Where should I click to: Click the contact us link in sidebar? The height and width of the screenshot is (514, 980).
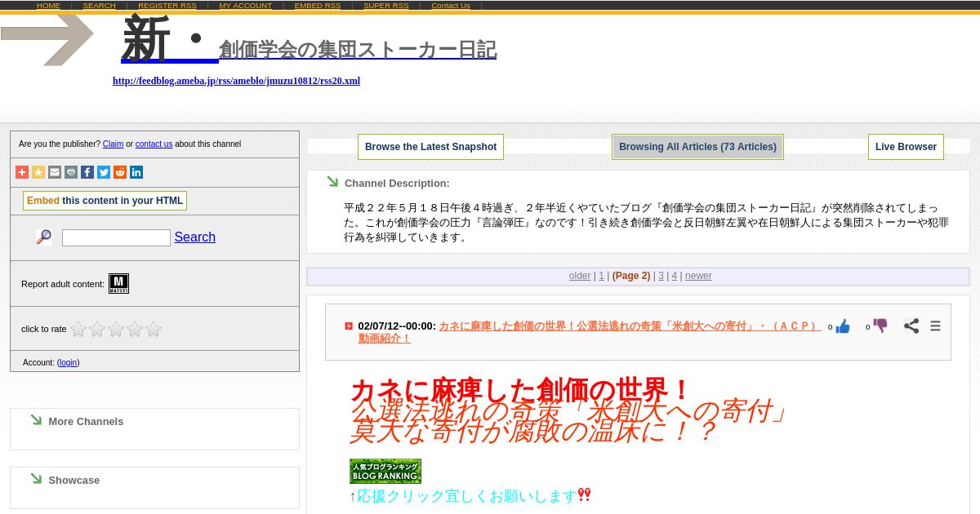click(x=154, y=144)
